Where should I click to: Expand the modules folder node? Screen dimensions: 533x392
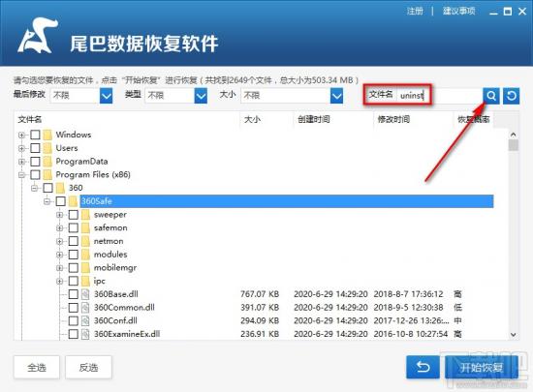pos(60,255)
